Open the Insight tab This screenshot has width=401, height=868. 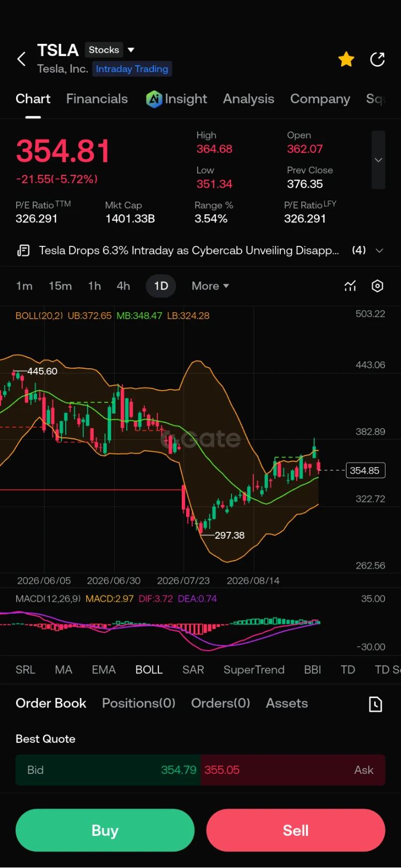[186, 99]
